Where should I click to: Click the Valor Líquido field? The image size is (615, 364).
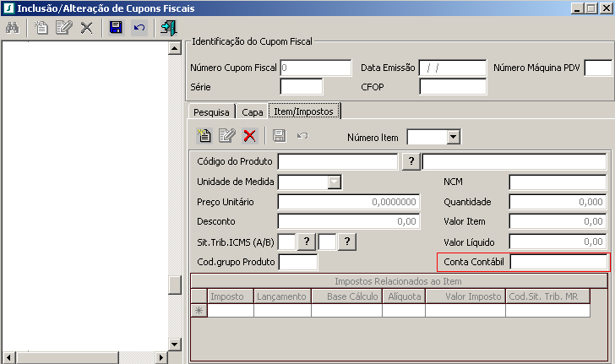pos(558,242)
